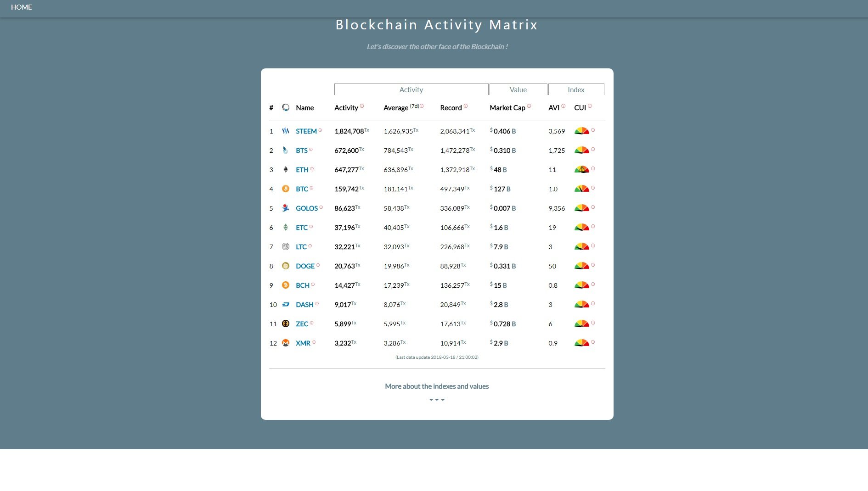868x491 pixels.
Task: Open the DASH link
Action: coord(305,305)
